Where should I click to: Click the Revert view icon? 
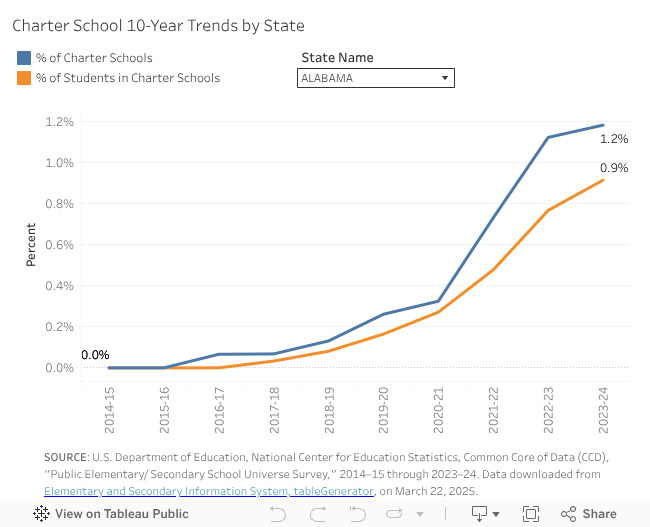pyautogui.click(x=357, y=514)
